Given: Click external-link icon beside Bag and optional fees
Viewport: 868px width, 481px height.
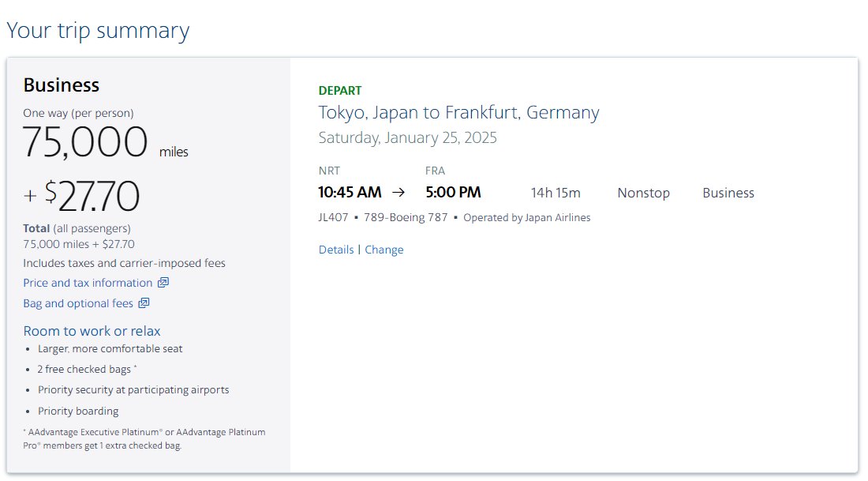Looking at the screenshot, I should pos(144,303).
